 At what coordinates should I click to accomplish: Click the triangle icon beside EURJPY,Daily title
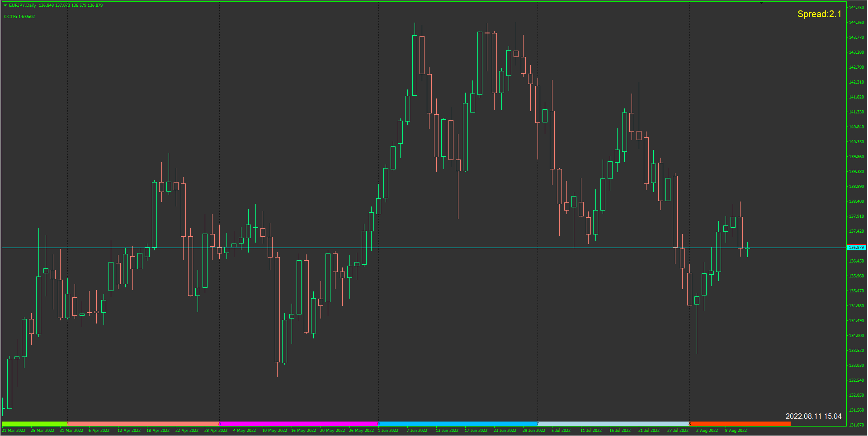pos(5,5)
